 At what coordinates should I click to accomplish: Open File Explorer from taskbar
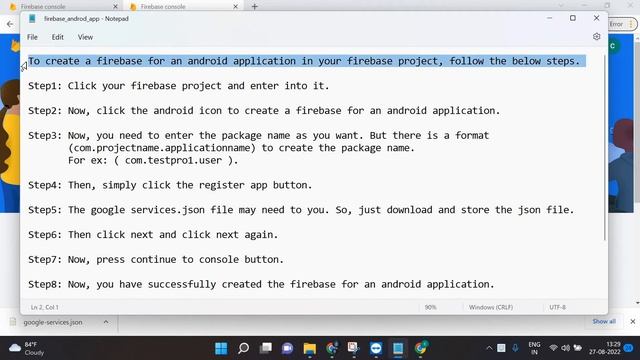click(x=310, y=348)
